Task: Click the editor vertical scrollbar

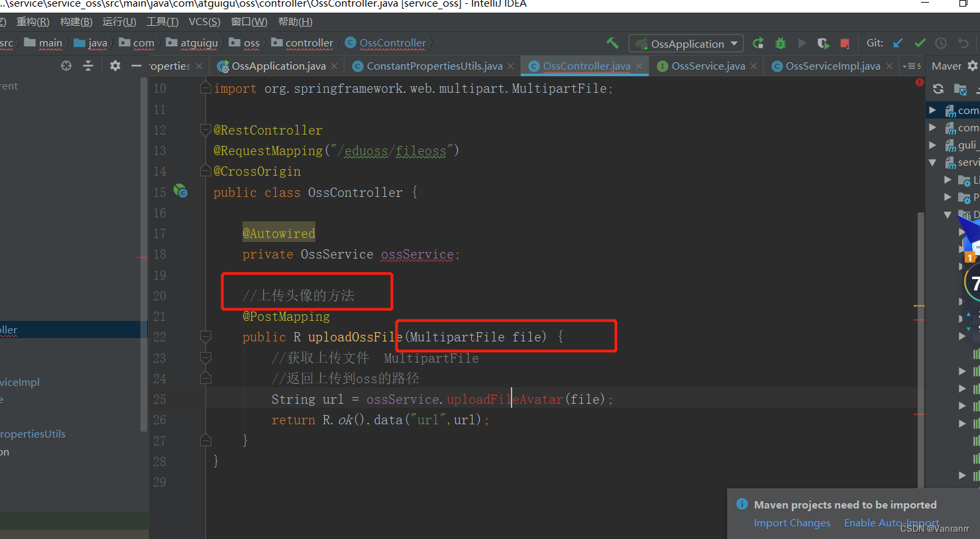Action: click(x=920, y=350)
